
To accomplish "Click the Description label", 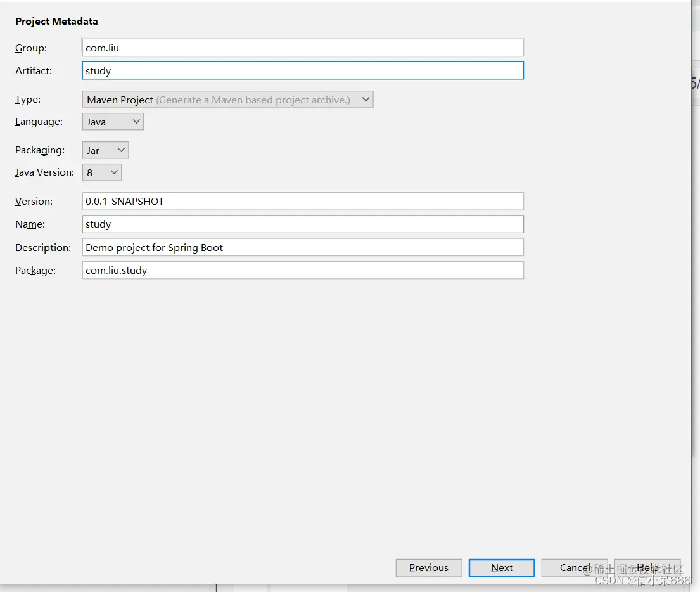I will 43,248.
